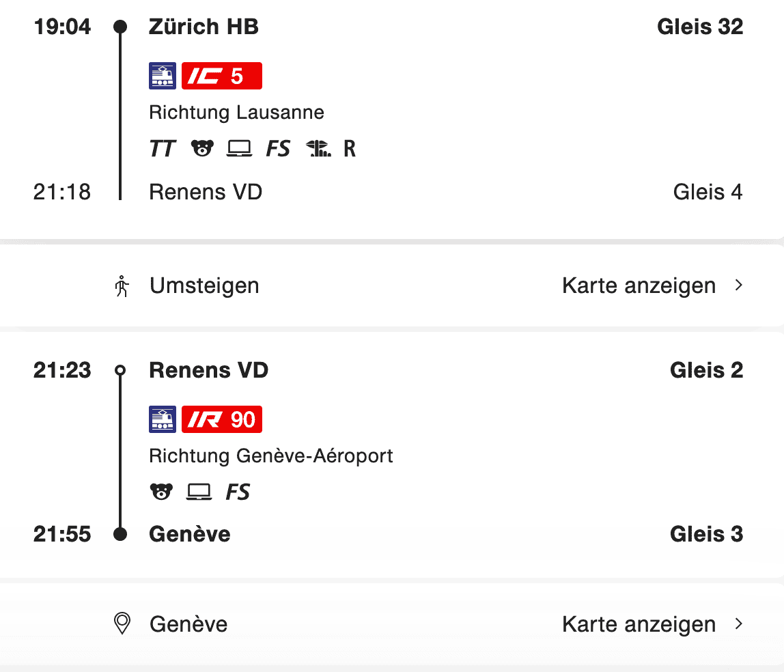Click the laptop icon in the IR 90 leg
The width and height of the screenshot is (784, 672).
point(199,492)
